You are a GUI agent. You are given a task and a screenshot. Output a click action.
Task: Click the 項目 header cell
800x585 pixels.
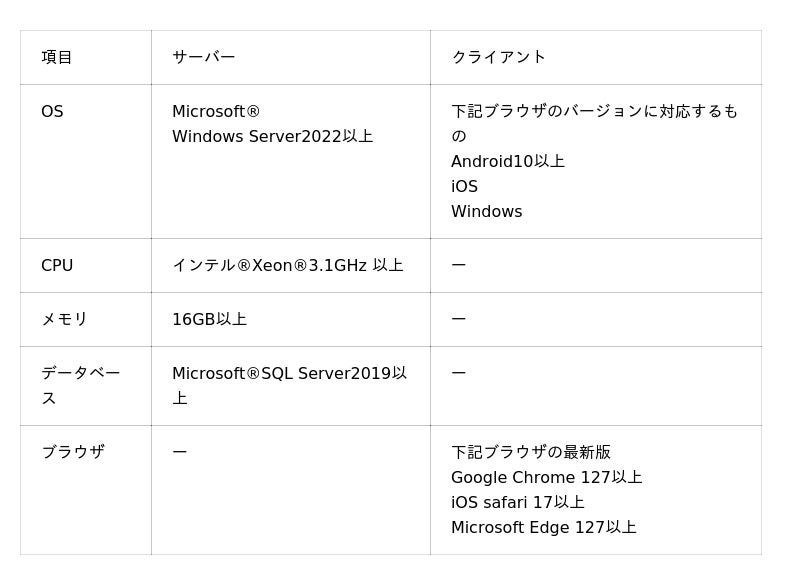point(57,57)
